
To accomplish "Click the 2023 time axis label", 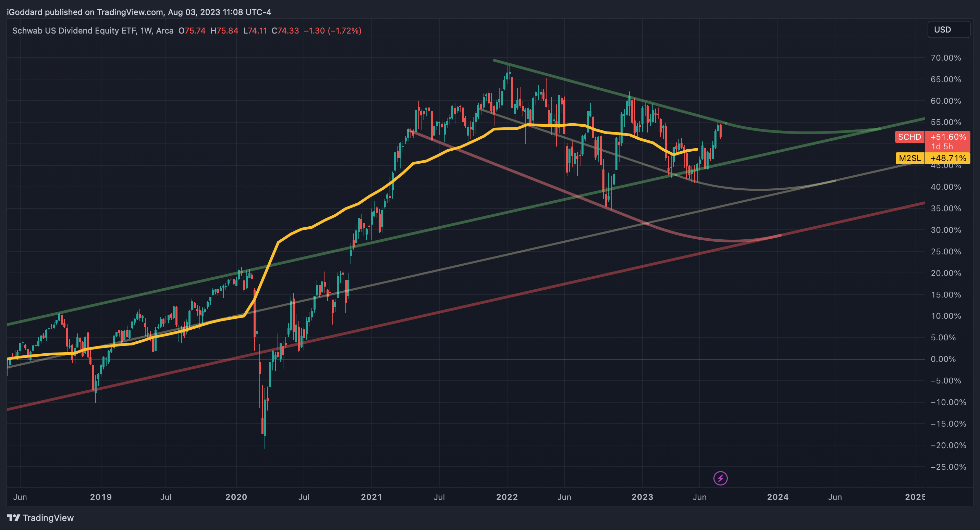I will (642, 497).
